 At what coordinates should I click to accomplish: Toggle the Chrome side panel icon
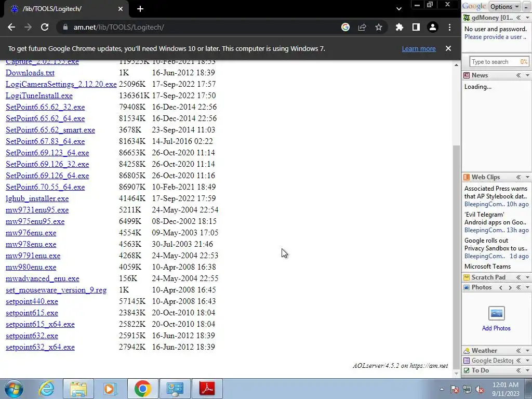pos(416,27)
